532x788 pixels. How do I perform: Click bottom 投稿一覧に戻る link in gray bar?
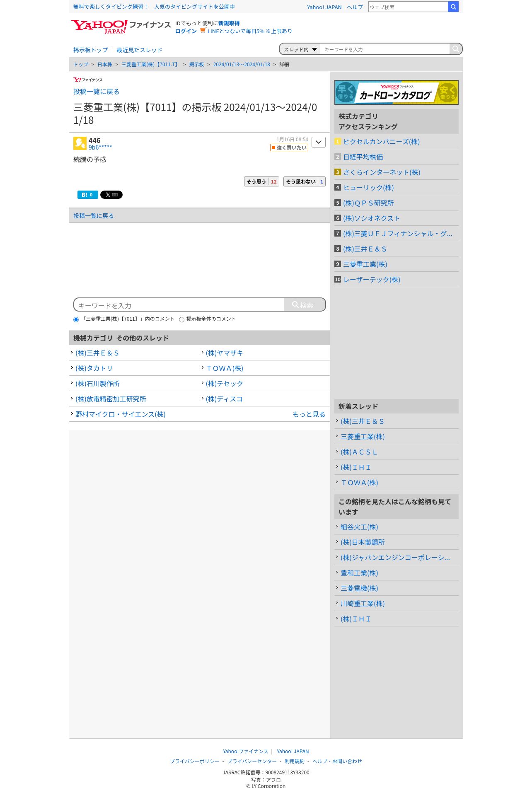click(x=93, y=216)
